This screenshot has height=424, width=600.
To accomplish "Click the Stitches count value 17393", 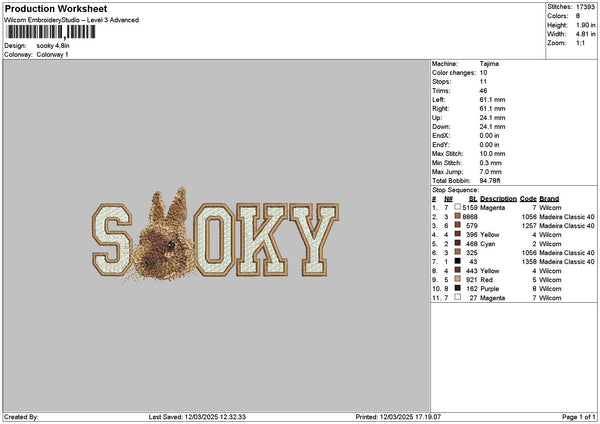I will tap(585, 7).
